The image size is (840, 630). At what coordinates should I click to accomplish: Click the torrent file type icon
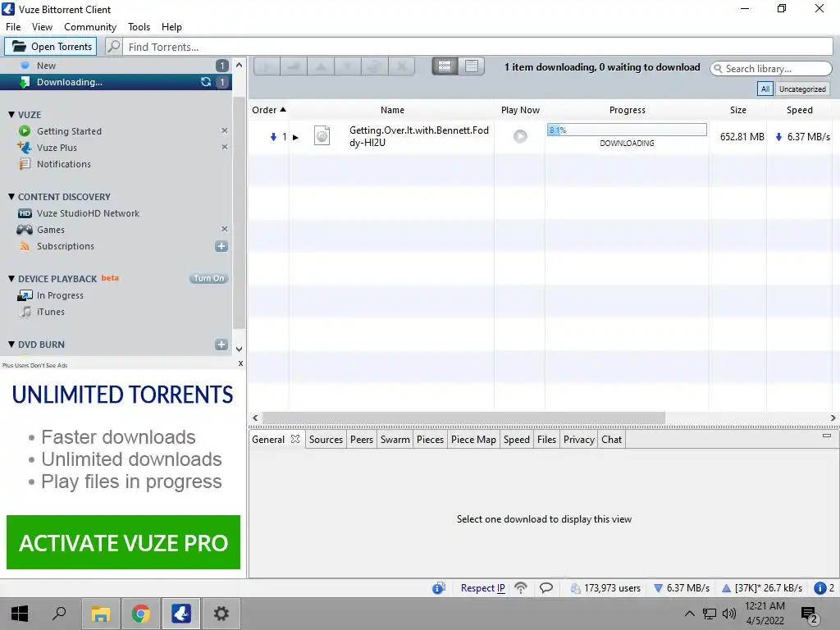322,136
